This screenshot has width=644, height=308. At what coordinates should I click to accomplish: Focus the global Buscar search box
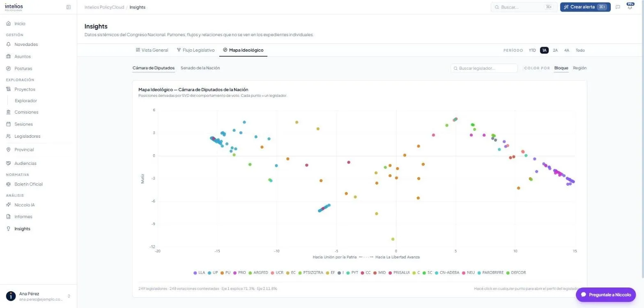tap(524, 7)
